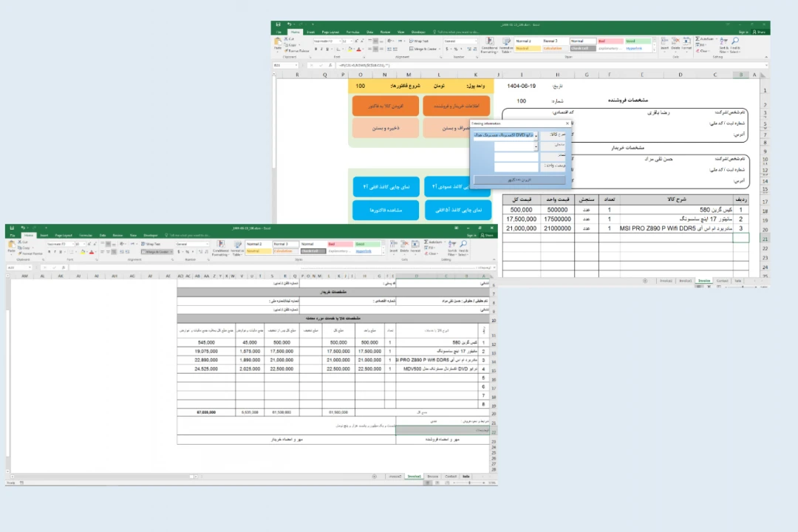Open Developer tab in upper Excel window
The image size is (798, 532).
point(418,32)
